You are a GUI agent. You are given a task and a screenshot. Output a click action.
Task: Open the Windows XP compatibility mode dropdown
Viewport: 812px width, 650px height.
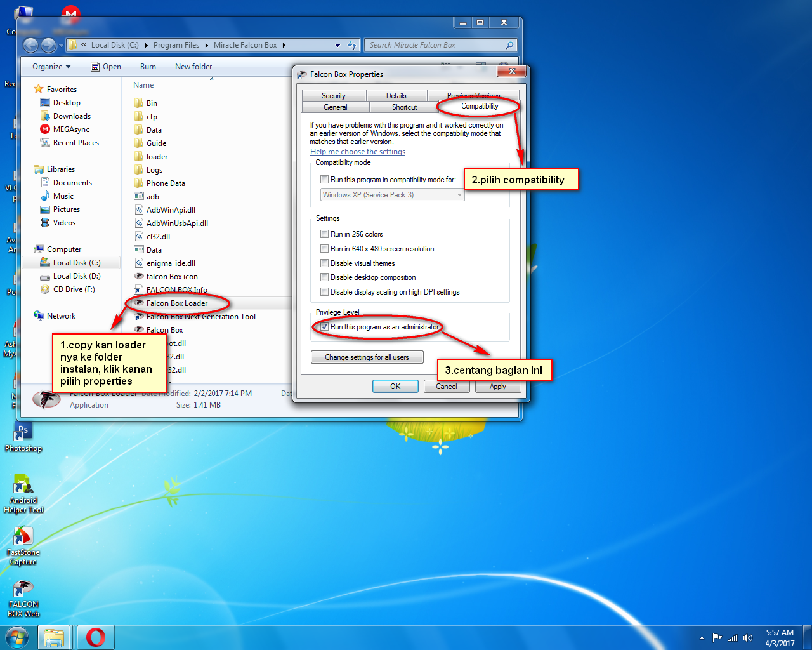[x=458, y=194]
